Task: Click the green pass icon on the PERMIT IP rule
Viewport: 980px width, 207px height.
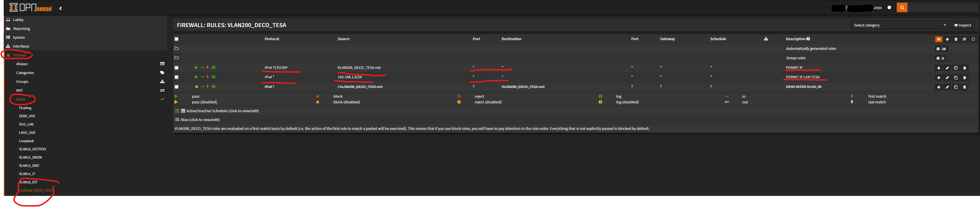Action: click(x=196, y=67)
